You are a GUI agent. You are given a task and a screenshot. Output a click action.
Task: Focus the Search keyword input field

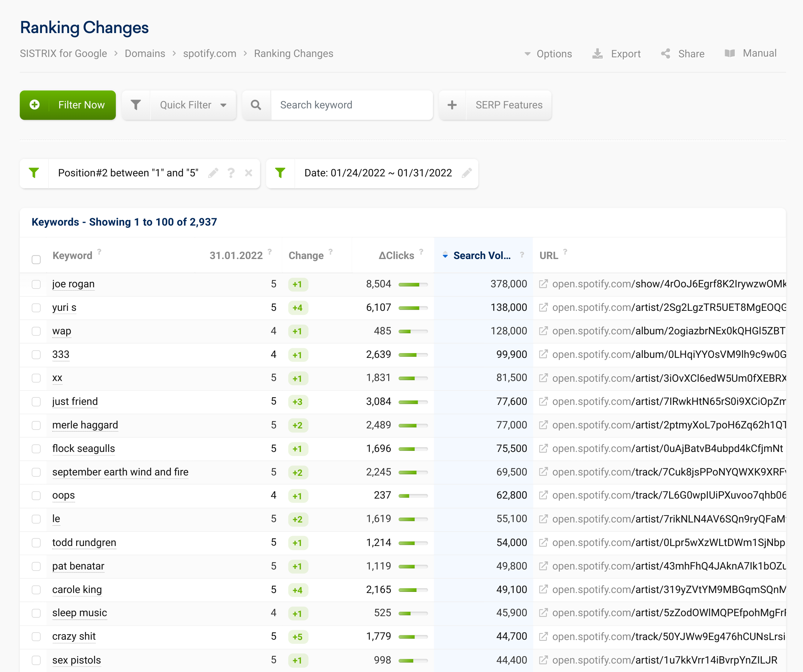coord(352,105)
